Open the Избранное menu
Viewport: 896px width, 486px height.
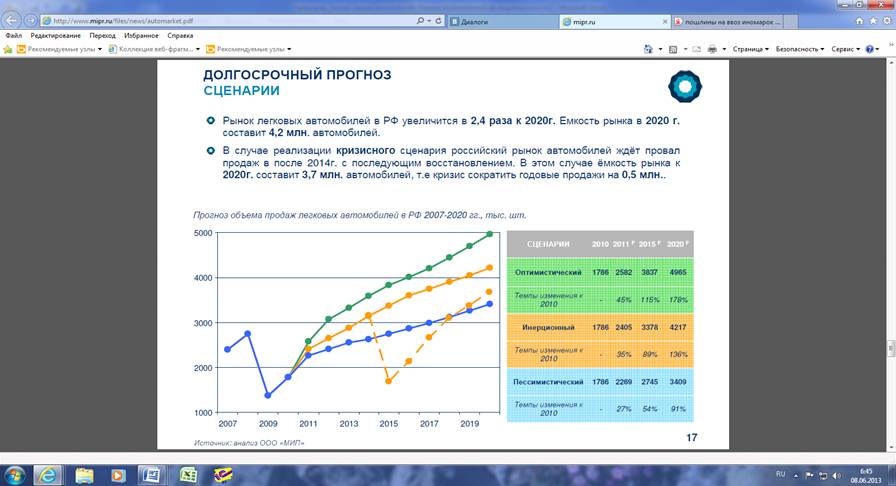[141, 35]
